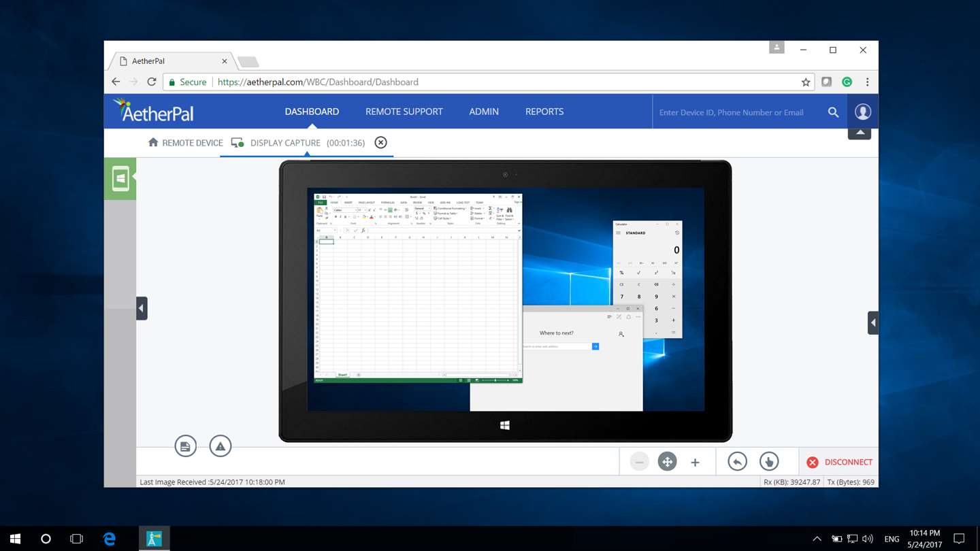Image resolution: width=980 pixels, height=551 pixels.
Task: Click the notes document icon below the device
Action: point(185,446)
